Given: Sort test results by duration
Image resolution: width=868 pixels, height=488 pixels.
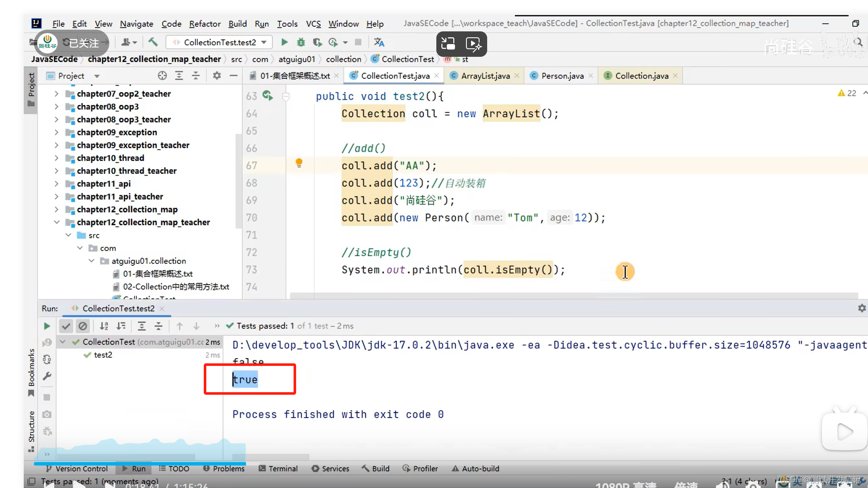Looking at the screenshot, I should [121, 326].
